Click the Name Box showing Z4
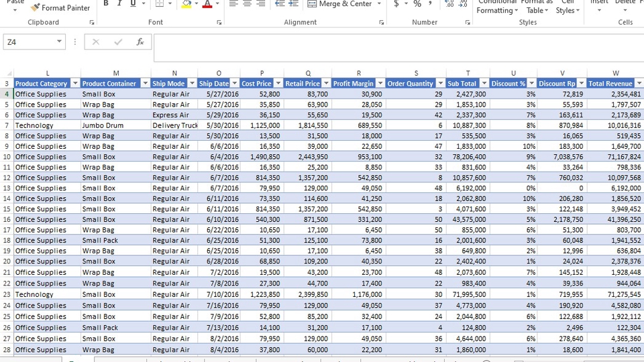644x362 pixels. coord(29,42)
